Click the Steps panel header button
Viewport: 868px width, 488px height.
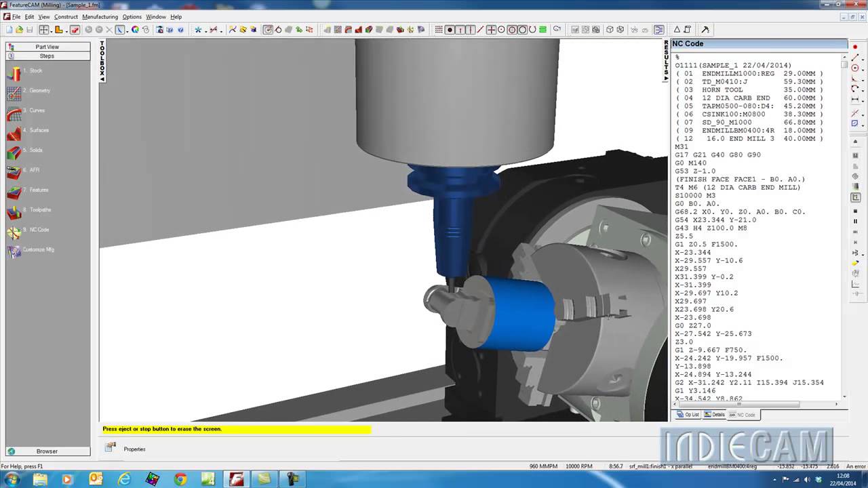pos(47,56)
